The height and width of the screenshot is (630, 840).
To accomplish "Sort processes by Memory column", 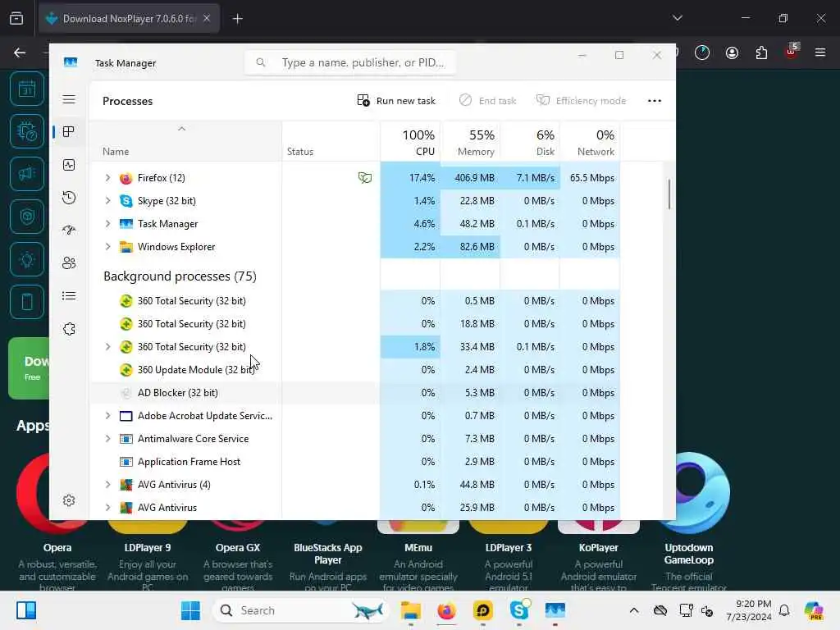I will click(470, 142).
